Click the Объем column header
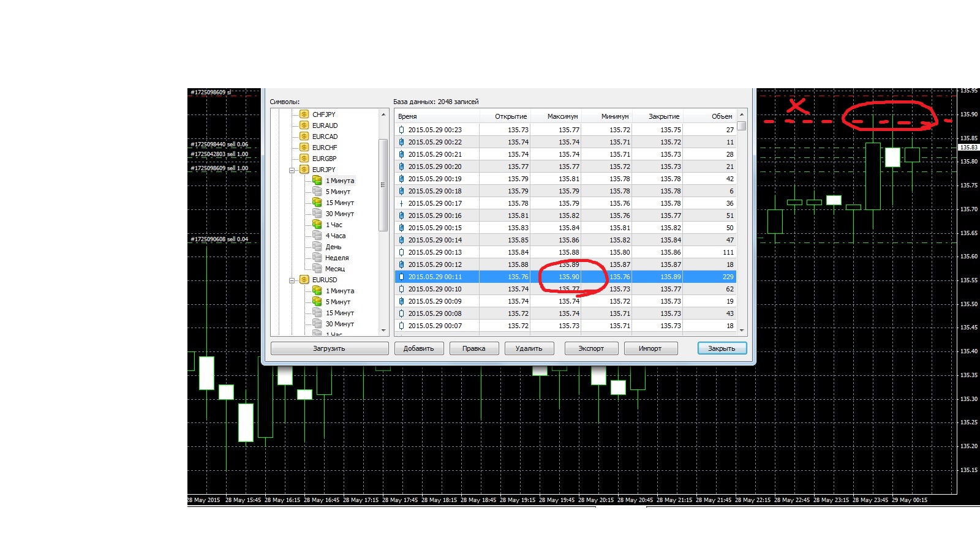 (x=709, y=116)
